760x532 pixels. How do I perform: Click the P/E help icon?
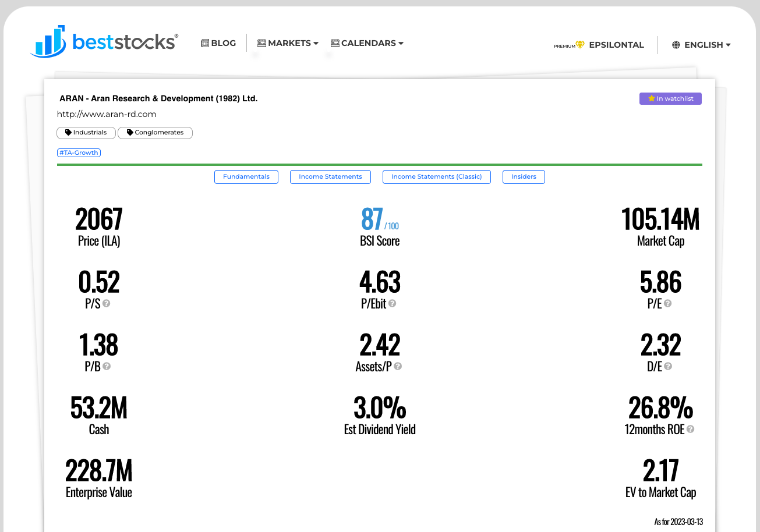pos(668,304)
